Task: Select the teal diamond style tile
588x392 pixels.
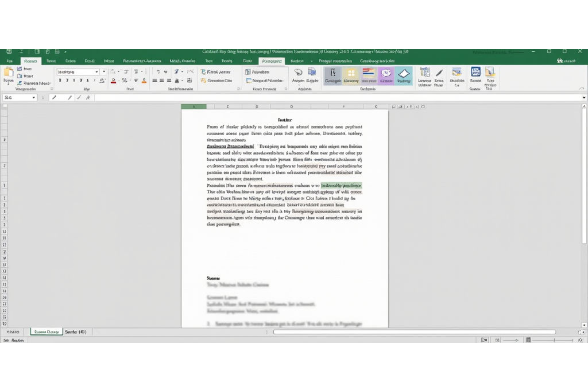Action: [404, 75]
